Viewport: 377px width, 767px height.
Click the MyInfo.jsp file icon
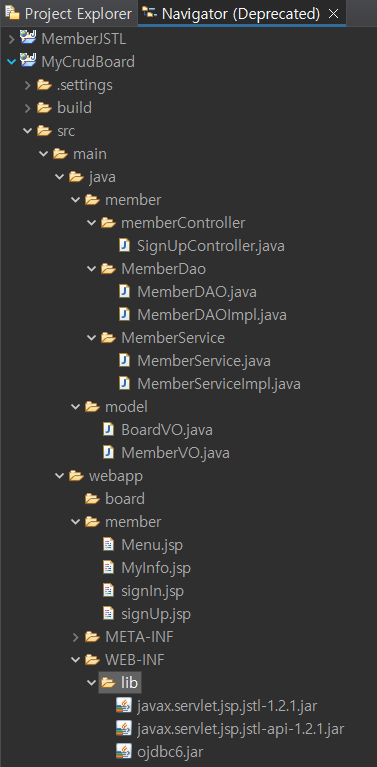coord(109,567)
